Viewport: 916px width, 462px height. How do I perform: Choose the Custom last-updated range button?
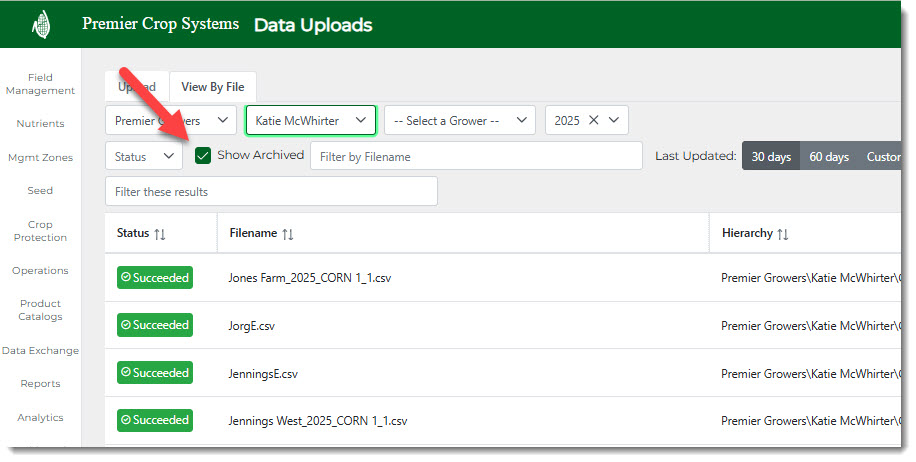coord(880,157)
